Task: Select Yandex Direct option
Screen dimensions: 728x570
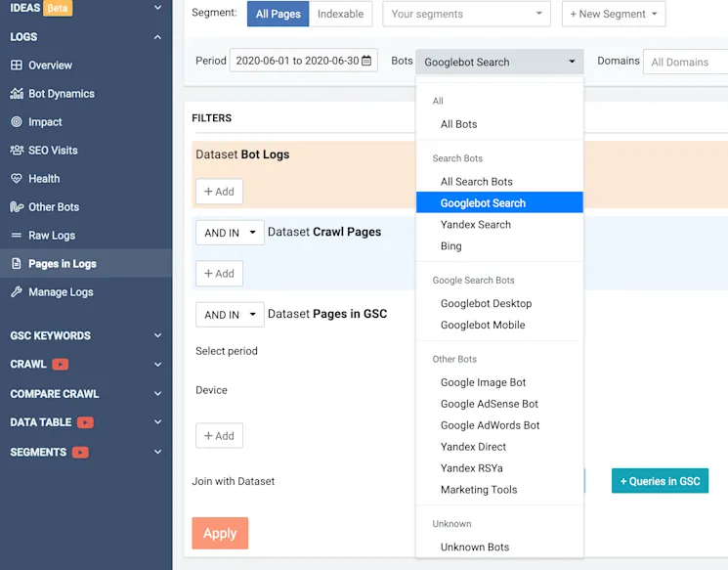Action: [499, 447]
